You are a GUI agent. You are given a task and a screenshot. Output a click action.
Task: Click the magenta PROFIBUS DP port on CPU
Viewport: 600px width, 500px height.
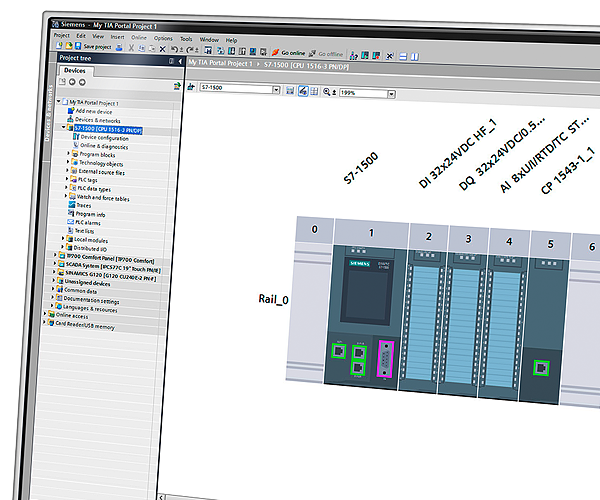click(x=385, y=359)
